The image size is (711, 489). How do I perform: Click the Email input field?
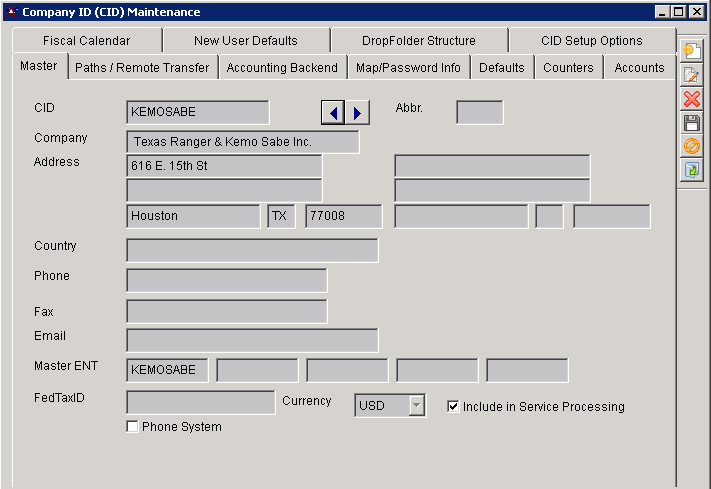252,340
